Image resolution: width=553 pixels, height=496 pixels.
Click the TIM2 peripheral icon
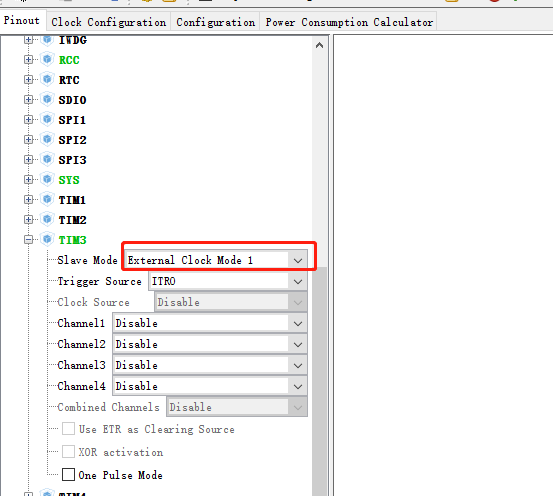click(47, 219)
